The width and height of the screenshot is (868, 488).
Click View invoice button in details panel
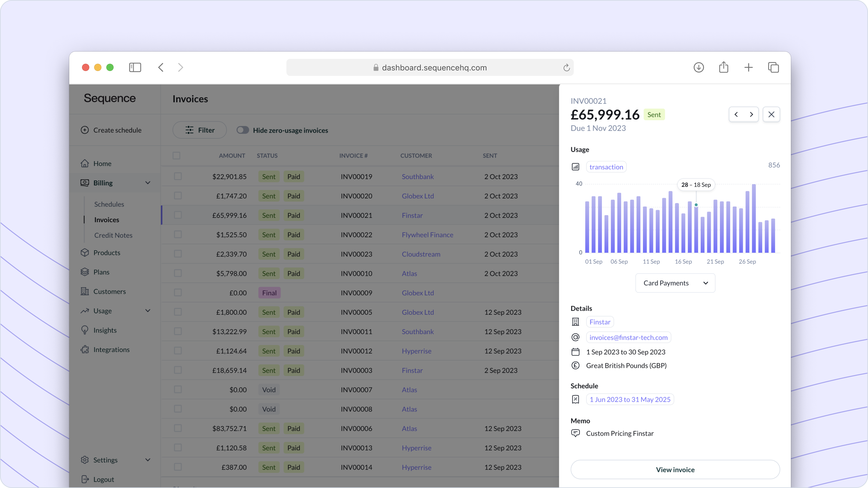tap(675, 469)
